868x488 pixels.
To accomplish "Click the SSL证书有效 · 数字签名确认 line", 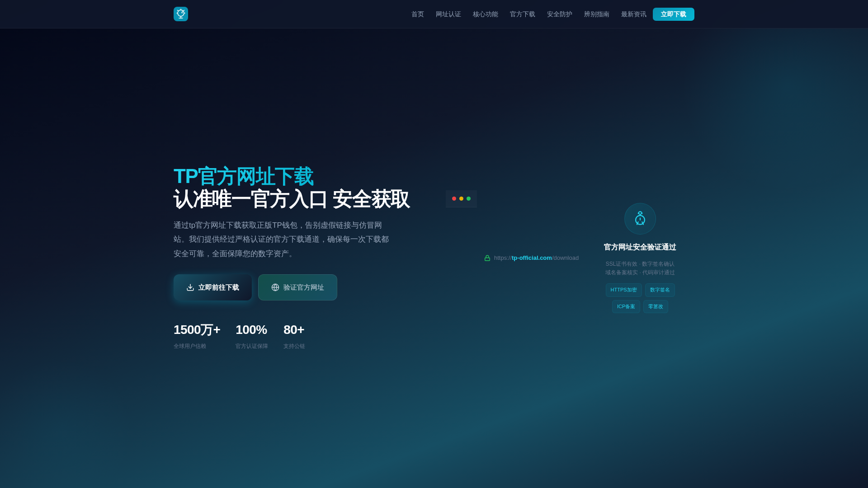I will pyautogui.click(x=640, y=264).
